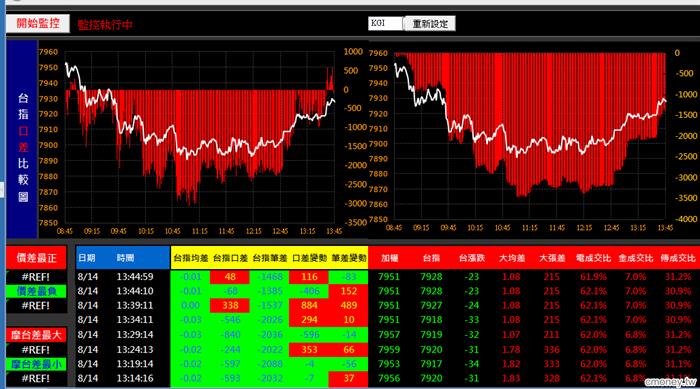Click the 加權 column header
The width and height of the screenshot is (700, 389).
point(389,258)
